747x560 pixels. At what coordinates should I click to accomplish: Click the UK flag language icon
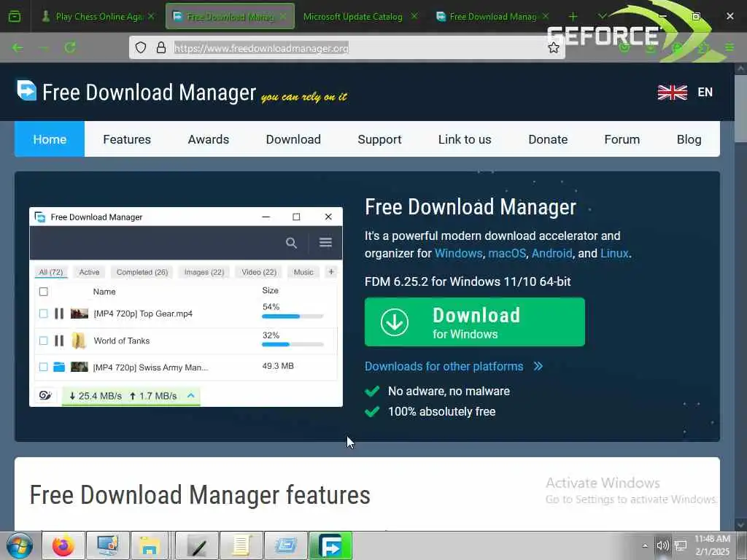pos(672,93)
